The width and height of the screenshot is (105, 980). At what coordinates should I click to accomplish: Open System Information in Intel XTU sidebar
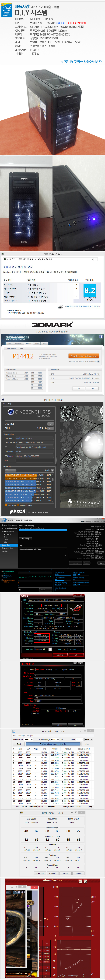coord(10,525)
